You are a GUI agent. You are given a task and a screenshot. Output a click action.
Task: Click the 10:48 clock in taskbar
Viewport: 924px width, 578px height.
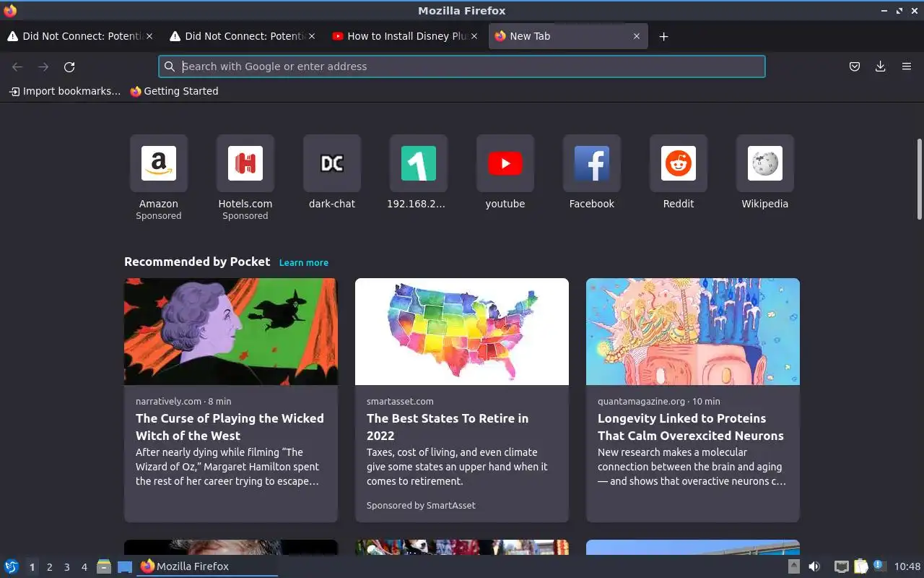tap(907, 566)
